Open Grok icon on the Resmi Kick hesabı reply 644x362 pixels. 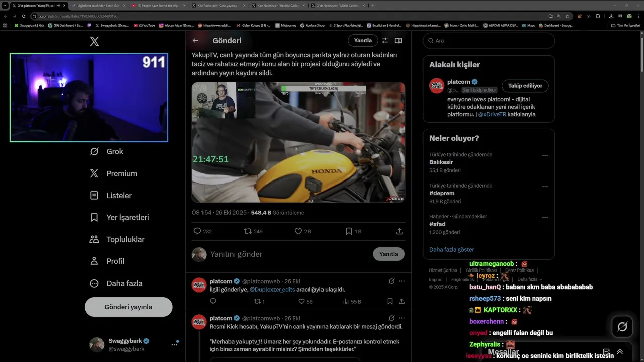click(x=391, y=318)
